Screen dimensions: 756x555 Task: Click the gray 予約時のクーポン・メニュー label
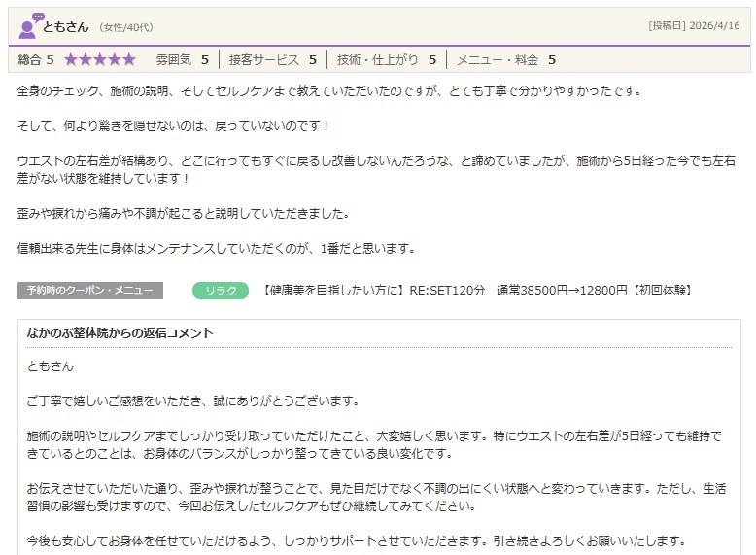(90, 291)
